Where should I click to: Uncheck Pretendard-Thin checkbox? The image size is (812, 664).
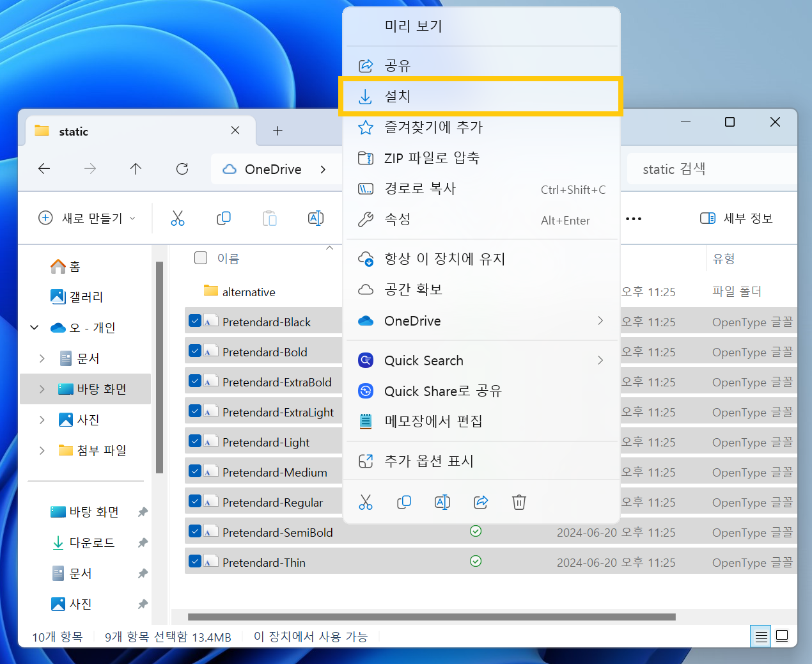(x=195, y=561)
